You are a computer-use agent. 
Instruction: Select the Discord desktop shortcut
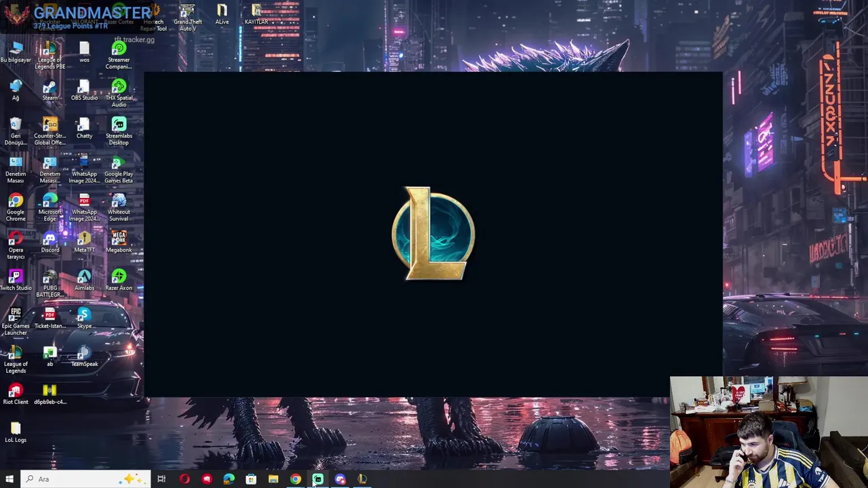(x=50, y=243)
